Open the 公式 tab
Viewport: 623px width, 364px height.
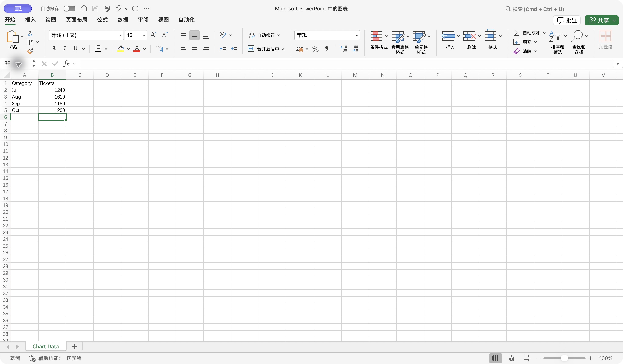[102, 19]
